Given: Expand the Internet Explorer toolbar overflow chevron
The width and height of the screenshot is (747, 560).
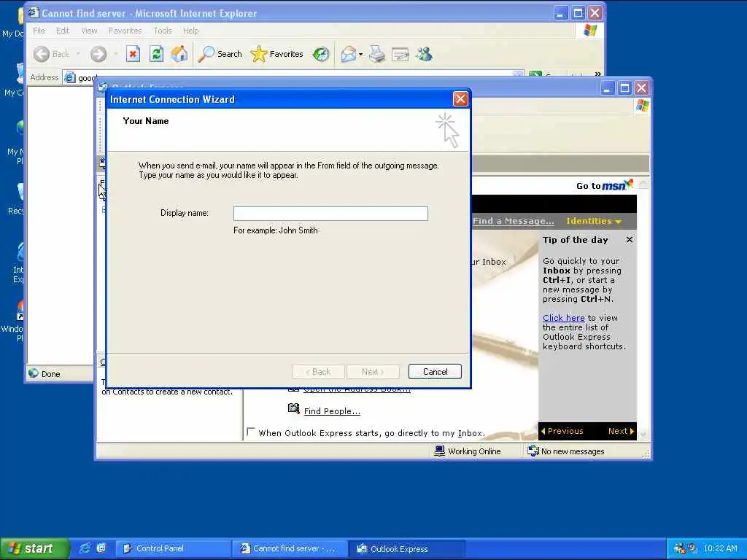Looking at the screenshot, I should tap(598, 74).
